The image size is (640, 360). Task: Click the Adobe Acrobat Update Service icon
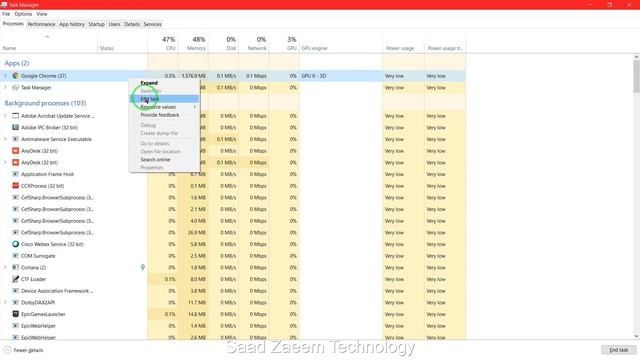tap(16, 116)
